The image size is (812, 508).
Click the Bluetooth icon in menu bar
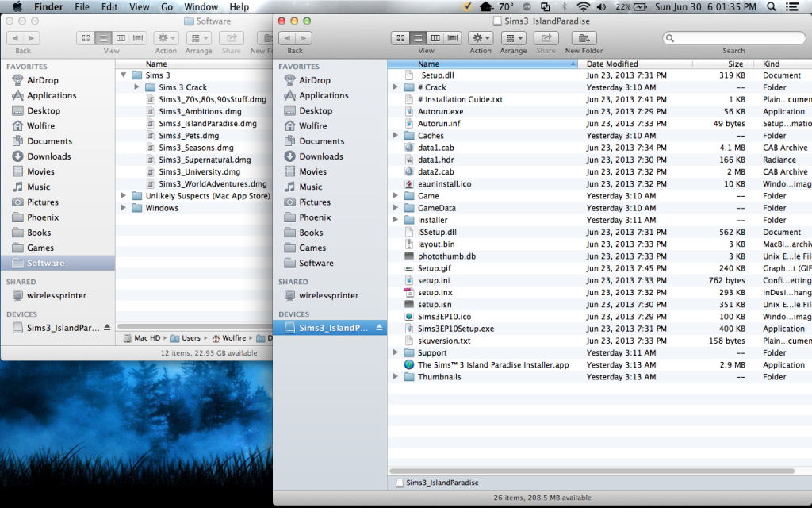point(565,6)
